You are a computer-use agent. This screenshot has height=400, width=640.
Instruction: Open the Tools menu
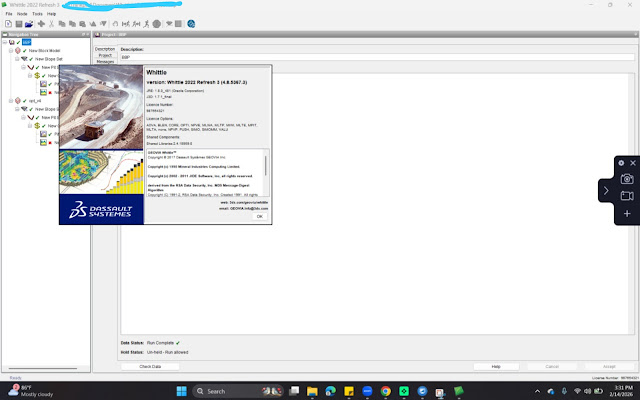37,14
